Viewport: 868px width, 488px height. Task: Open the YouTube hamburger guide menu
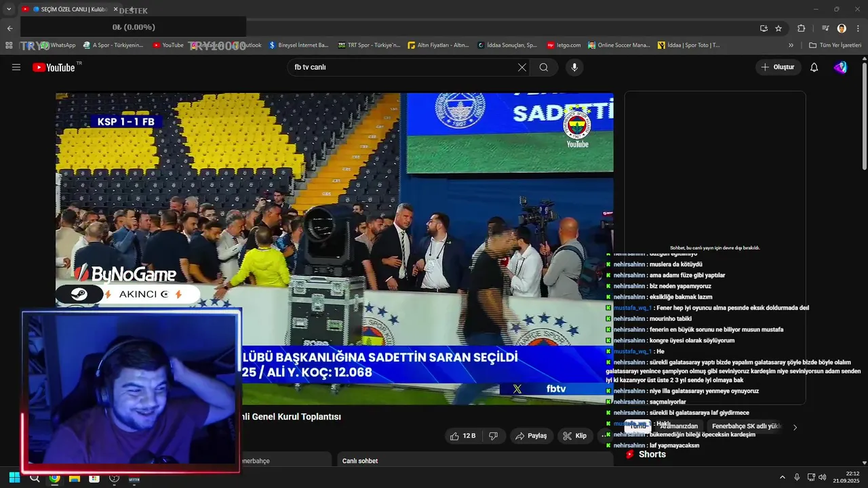[x=16, y=67]
